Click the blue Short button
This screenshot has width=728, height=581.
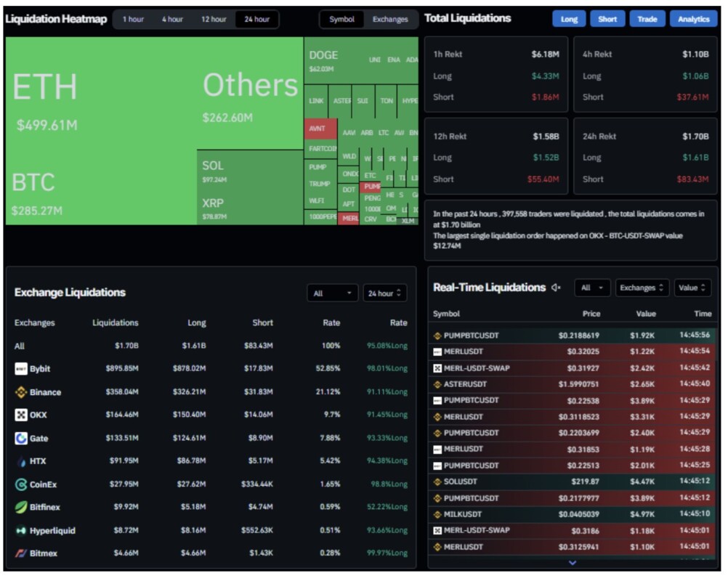[607, 20]
